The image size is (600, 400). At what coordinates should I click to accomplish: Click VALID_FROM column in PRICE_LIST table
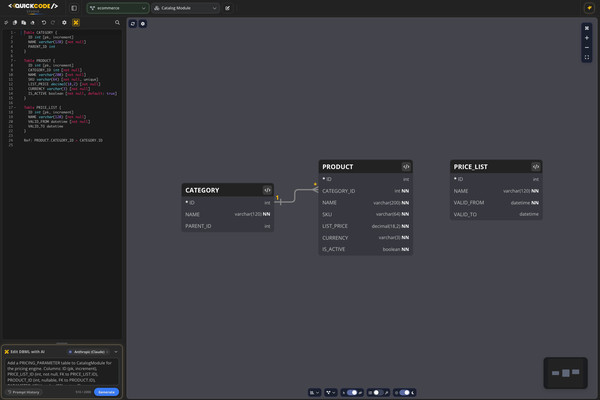point(496,202)
